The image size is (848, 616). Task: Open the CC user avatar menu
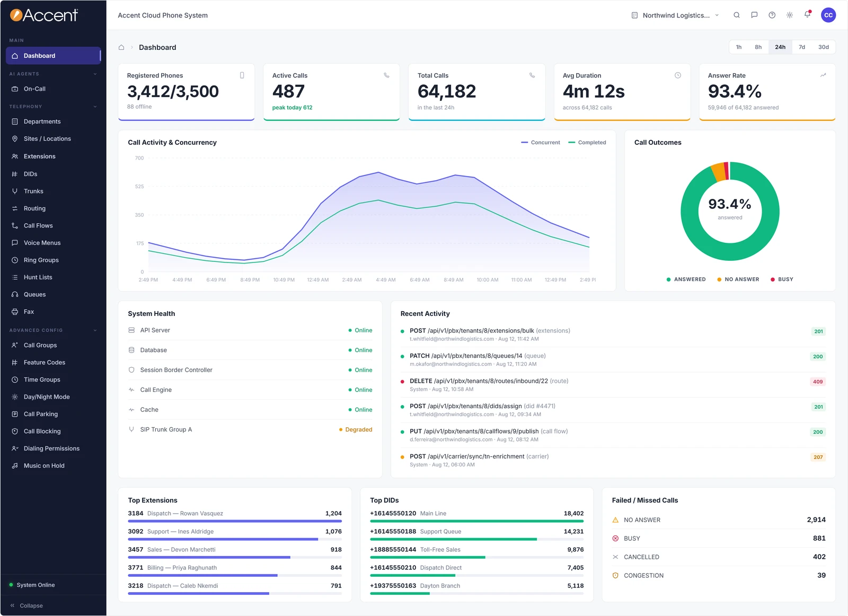coord(828,15)
